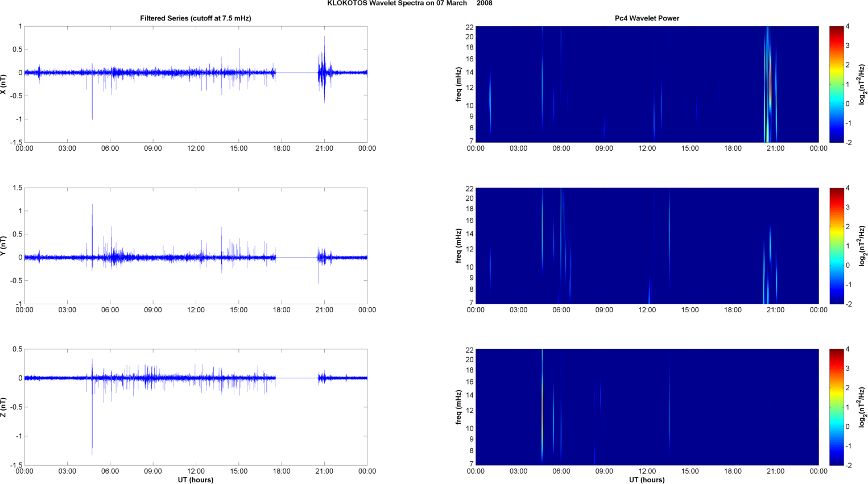Click the bottom spectrogram's 'freq (mHz)' label
The image size is (868, 484).
458,407
